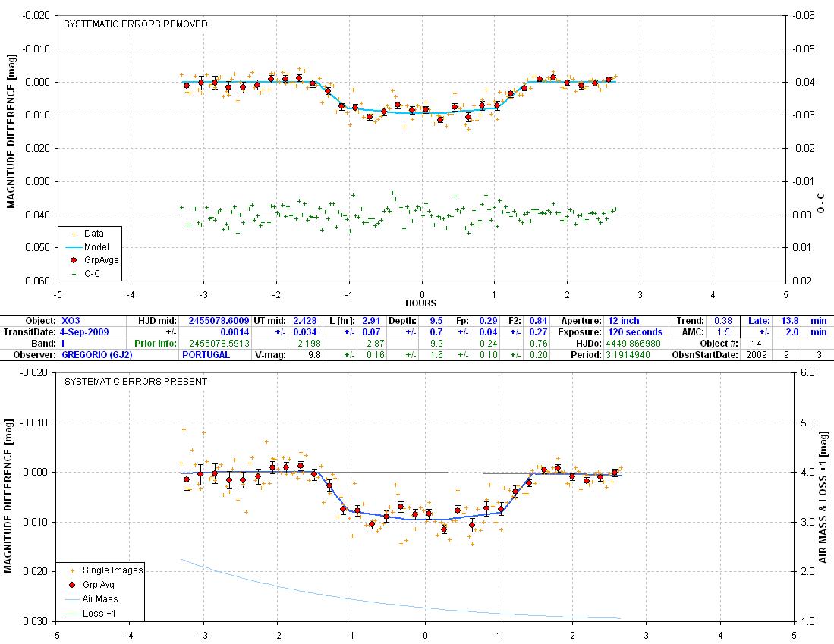Click the UT mid value 2.428
Screen dimensions: 834x644
click(x=305, y=321)
